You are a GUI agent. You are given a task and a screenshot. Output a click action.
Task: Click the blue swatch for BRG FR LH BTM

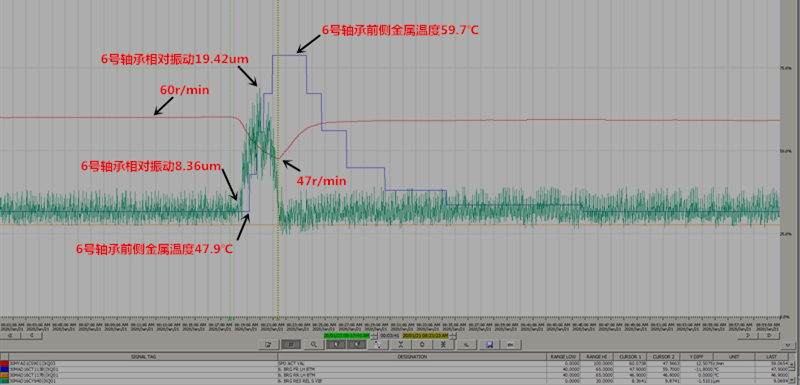5,368
